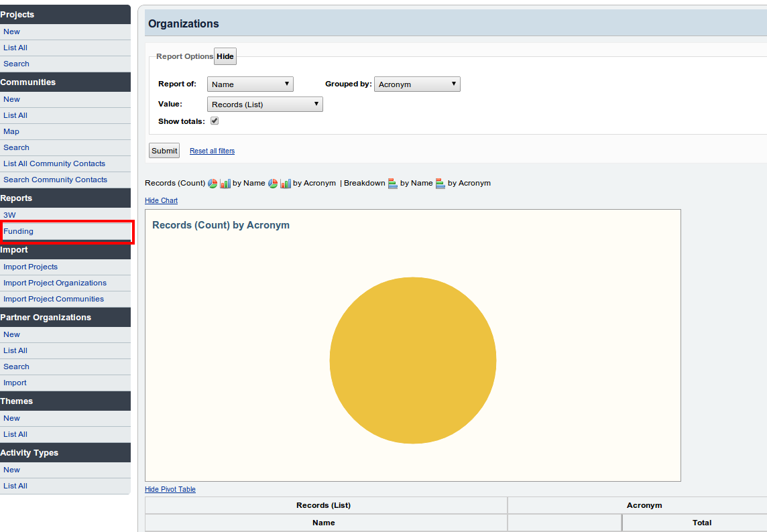Viewport: 767px width, 532px height.
Task: Click the breakdown chart icon for by Acronym
Action: (440, 184)
